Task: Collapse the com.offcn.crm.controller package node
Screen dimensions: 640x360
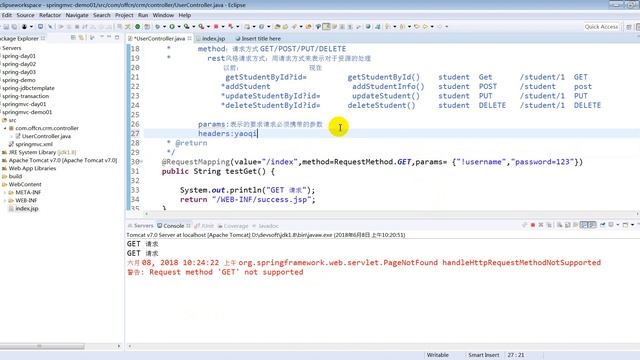Action: pos(5,128)
